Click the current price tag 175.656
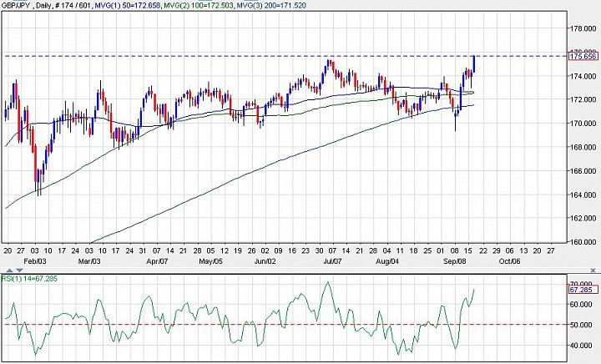This screenshot has width=601, height=364. click(583, 56)
